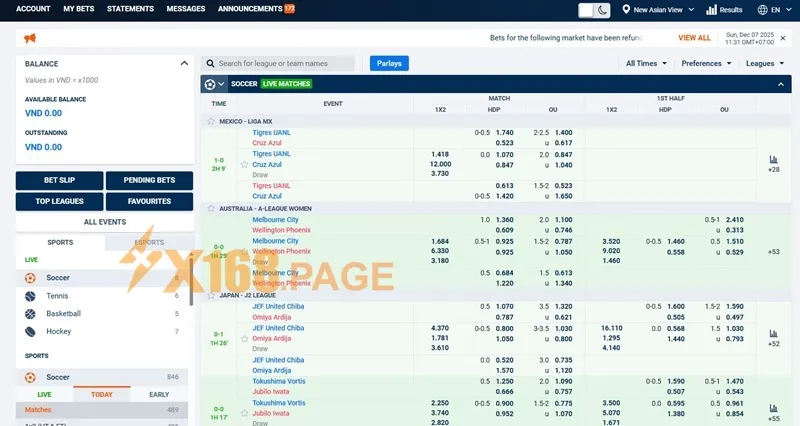
Task: Bet Omiya Ardija 1X2 odds 1.781
Action: (440, 338)
